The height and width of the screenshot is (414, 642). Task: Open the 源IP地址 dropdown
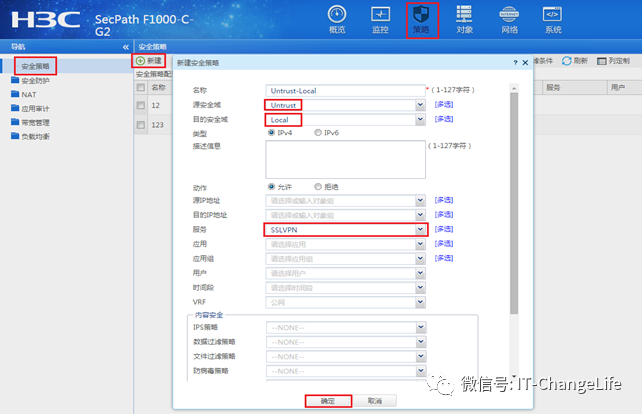[420, 201]
